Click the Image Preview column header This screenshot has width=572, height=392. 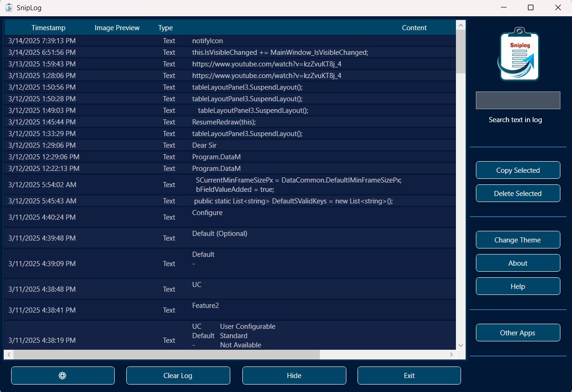[x=117, y=28]
